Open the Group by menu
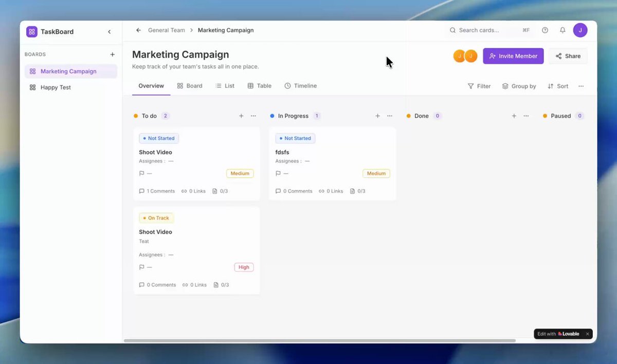Viewport: 617px width, 364px height. pos(519,86)
